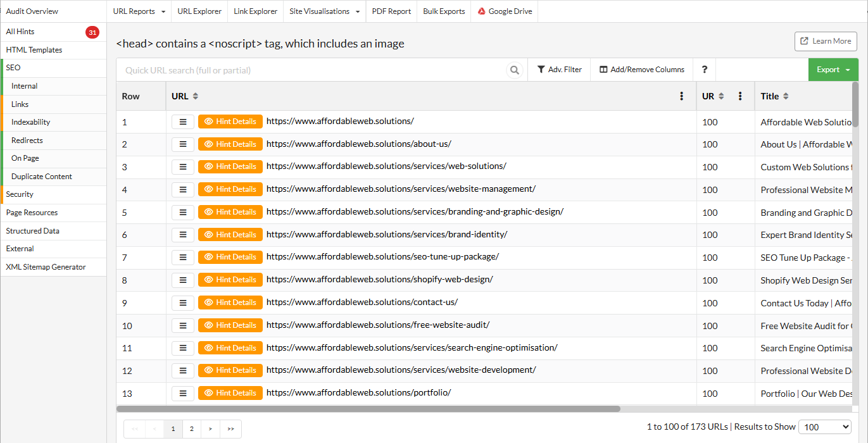Image resolution: width=868 pixels, height=443 pixels.
Task: Sort by the Title column arrows
Action: (x=786, y=96)
